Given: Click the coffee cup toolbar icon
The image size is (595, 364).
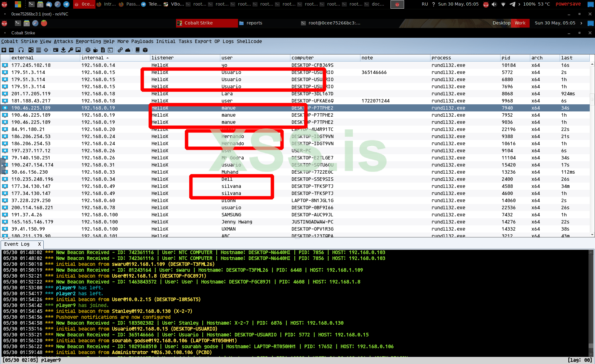Looking at the screenshot, I should point(95,50).
